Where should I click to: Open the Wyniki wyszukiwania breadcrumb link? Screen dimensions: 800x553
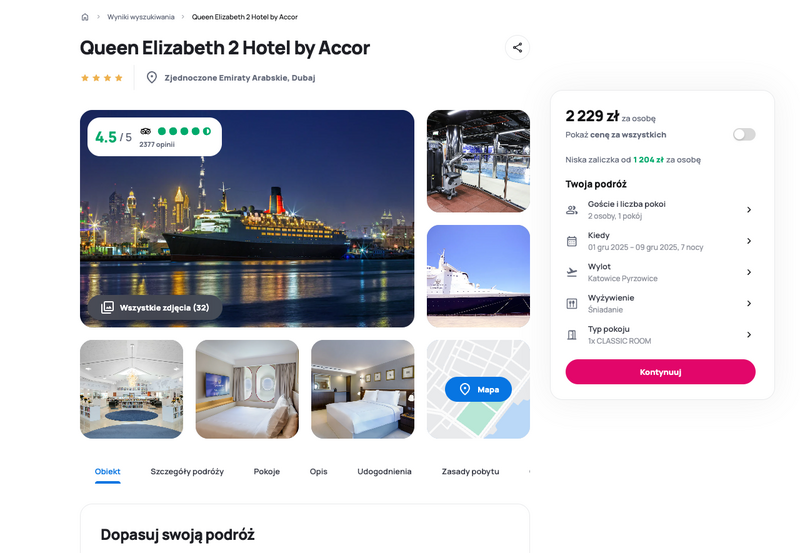click(141, 17)
